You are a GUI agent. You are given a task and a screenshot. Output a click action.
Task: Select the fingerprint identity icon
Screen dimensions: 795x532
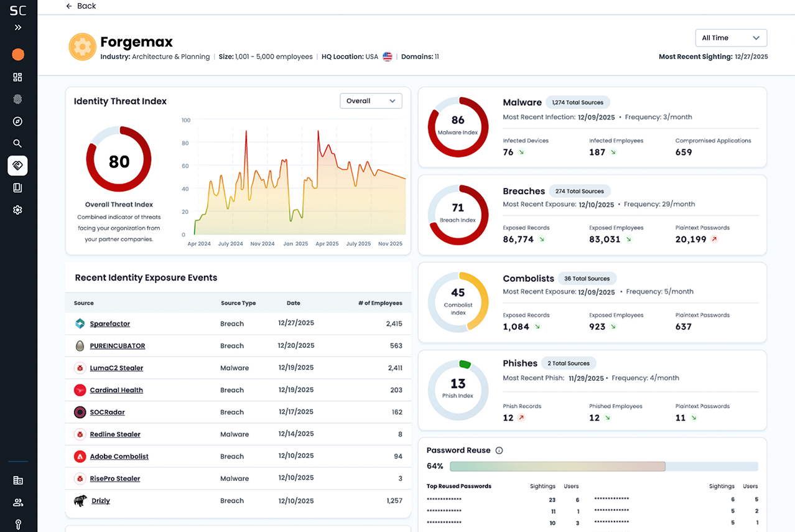(17, 99)
